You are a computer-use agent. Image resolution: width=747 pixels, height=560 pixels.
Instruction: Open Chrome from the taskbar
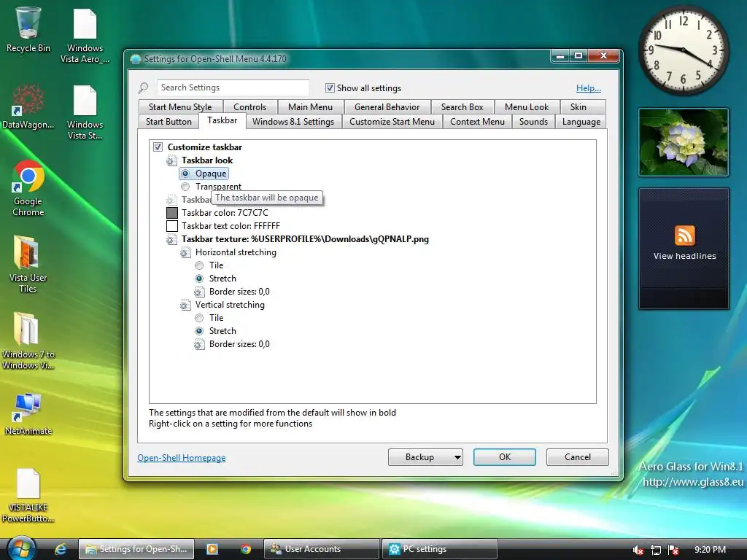click(246, 549)
